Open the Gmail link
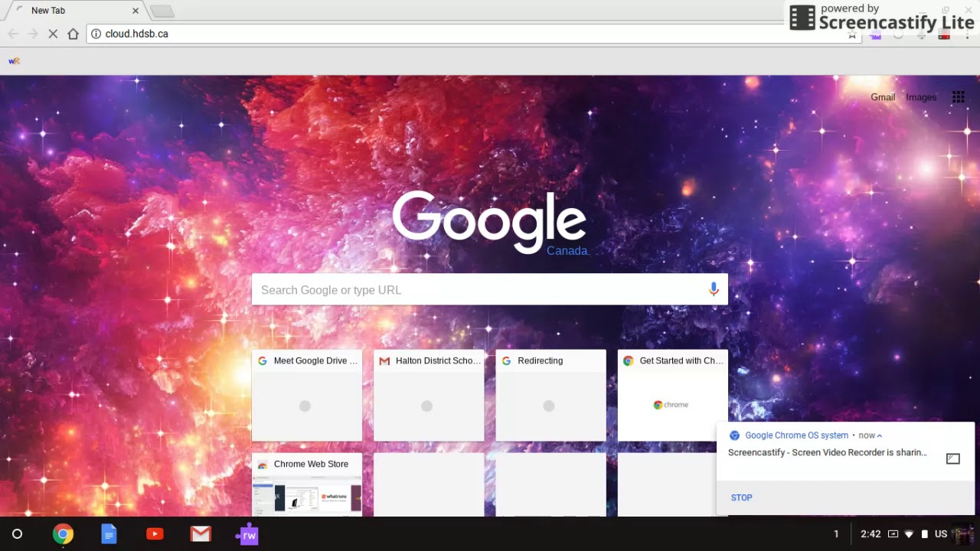This screenshot has height=551, width=980. tap(883, 97)
